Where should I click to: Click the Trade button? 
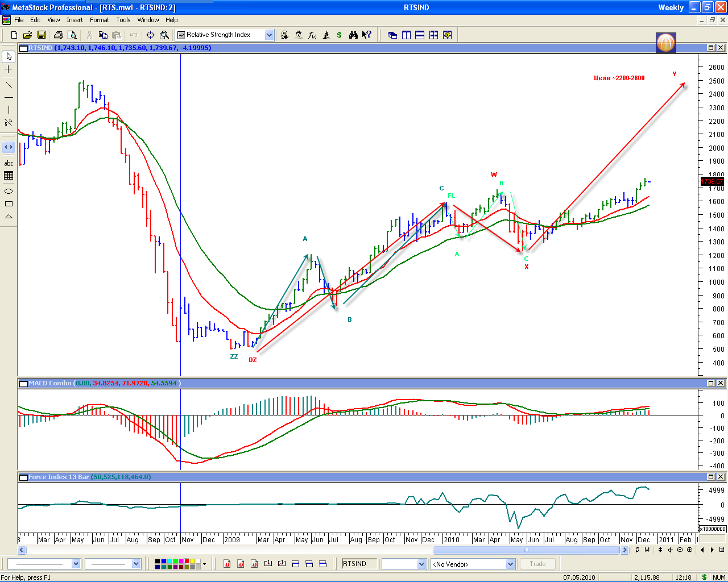pyautogui.click(x=537, y=564)
